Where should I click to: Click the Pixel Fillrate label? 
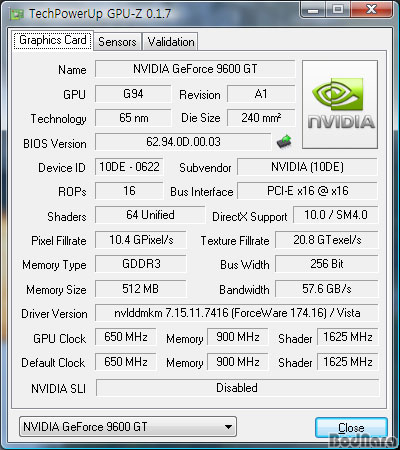pyautogui.click(x=59, y=241)
